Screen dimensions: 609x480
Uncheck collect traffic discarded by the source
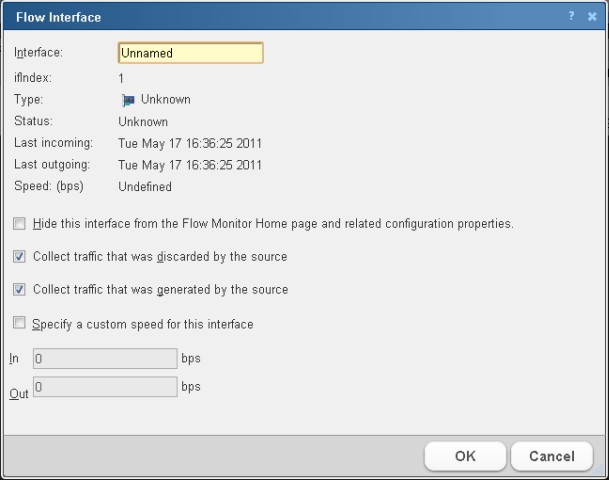[20, 257]
